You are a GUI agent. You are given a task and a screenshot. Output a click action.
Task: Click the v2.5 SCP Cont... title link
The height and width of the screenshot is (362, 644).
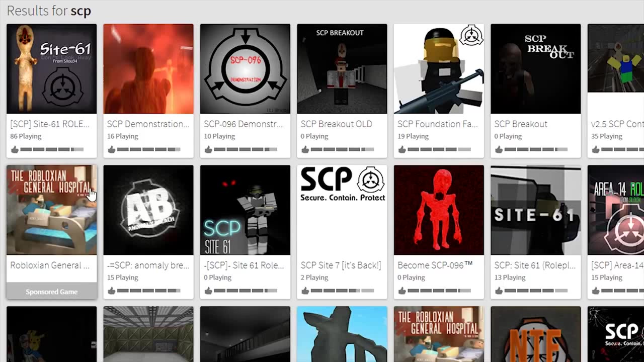point(617,124)
